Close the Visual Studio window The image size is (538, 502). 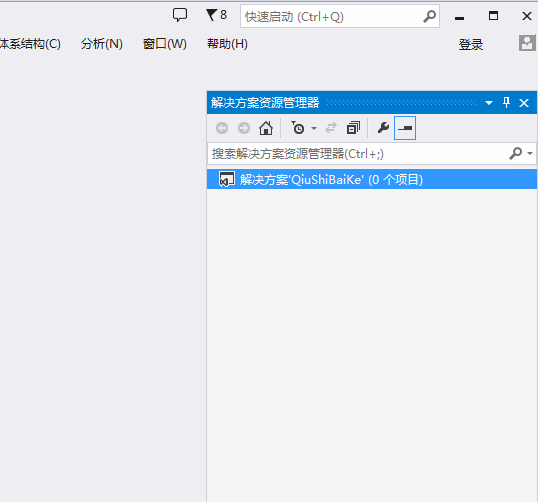click(x=527, y=16)
